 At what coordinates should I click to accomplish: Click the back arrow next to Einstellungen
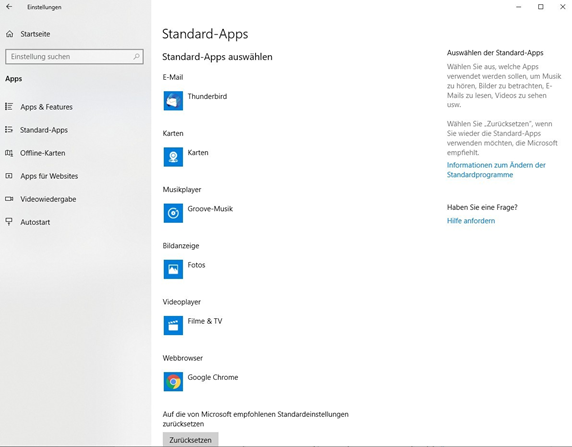tap(9, 7)
